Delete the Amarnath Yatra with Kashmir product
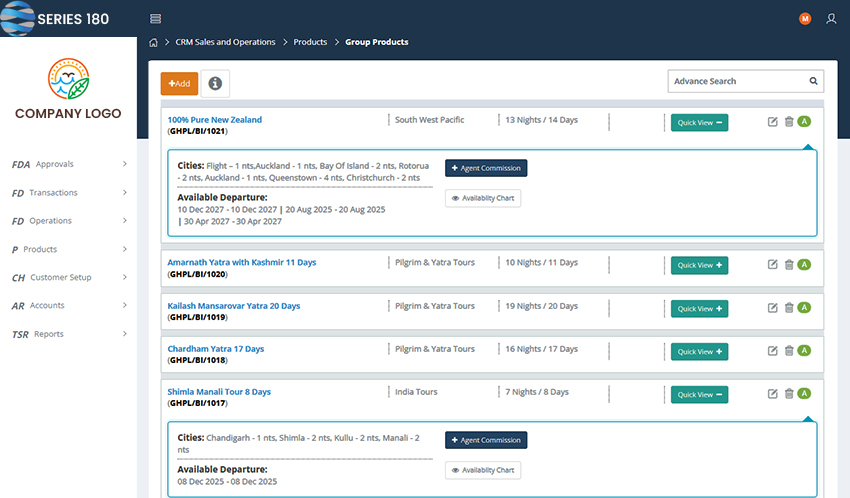The width and height of the screenshot is (850, 498). 788,264
